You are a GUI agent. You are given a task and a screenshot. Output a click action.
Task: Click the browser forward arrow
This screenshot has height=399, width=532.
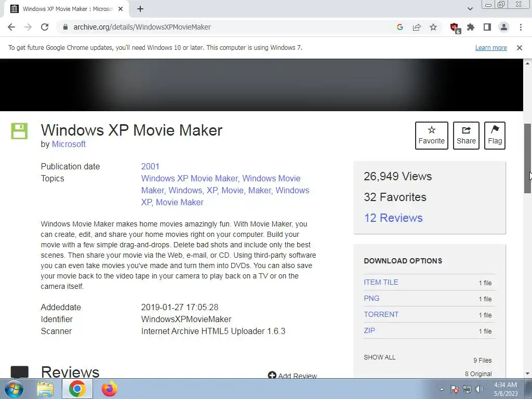click(28, 27)
